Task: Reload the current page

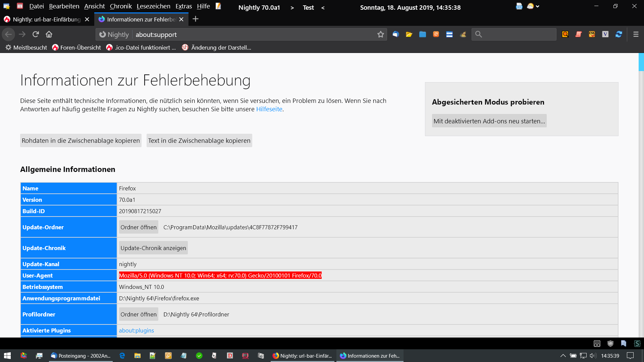Action: point(36,34)
